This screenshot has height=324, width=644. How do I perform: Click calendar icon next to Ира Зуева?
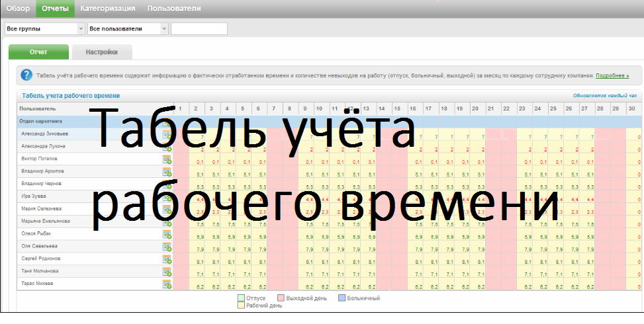coord(167,197)
